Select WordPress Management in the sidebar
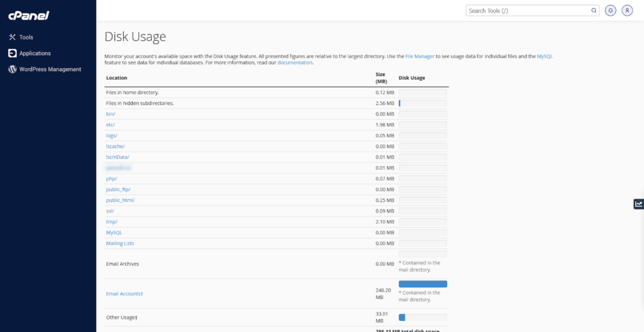This screenshot has width=644, height=332. tap(50, 69)
